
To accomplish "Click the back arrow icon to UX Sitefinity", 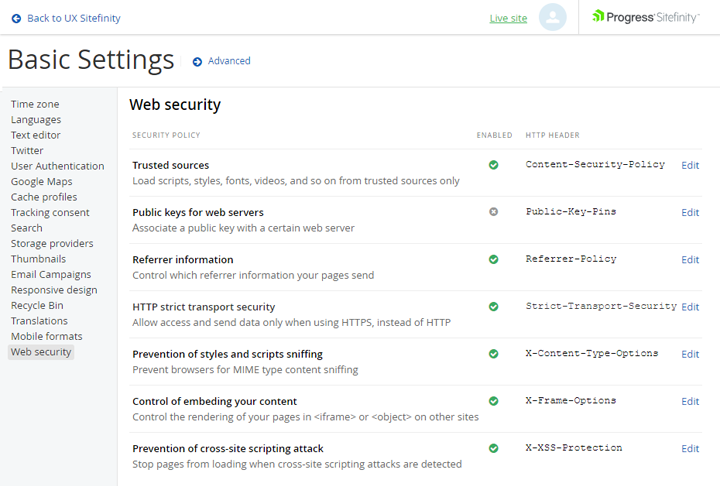I will point(16,18).
